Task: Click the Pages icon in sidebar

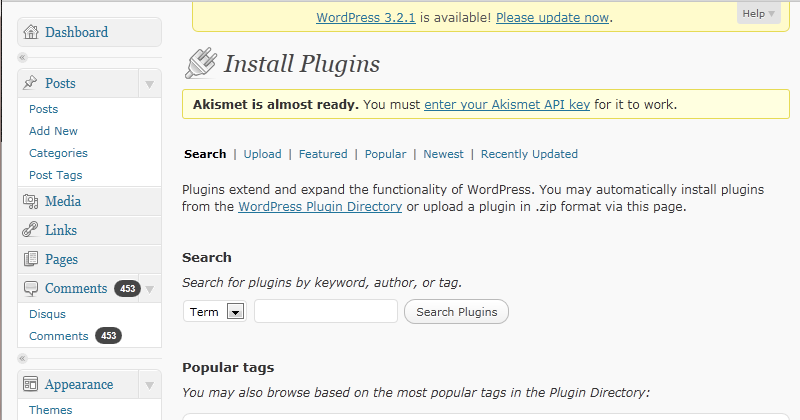Action: [x=30, y=260]
